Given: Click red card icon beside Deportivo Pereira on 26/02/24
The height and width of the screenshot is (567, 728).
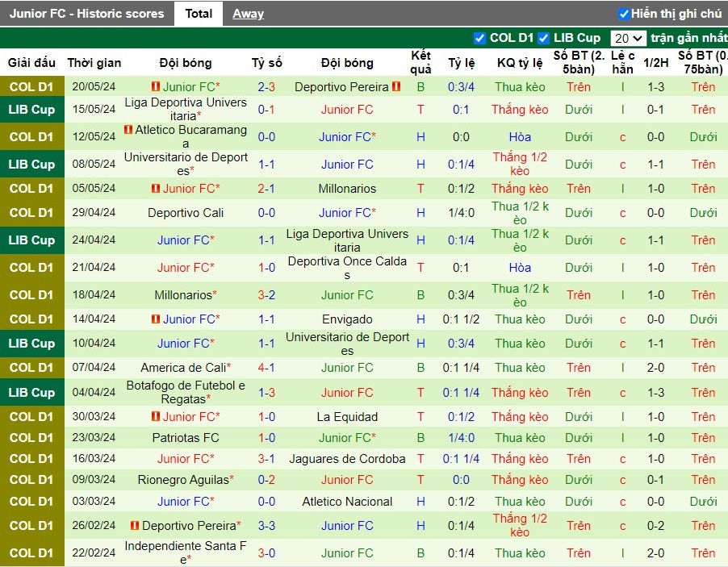Looking at the screenshot, I should (x=135, y=525).
